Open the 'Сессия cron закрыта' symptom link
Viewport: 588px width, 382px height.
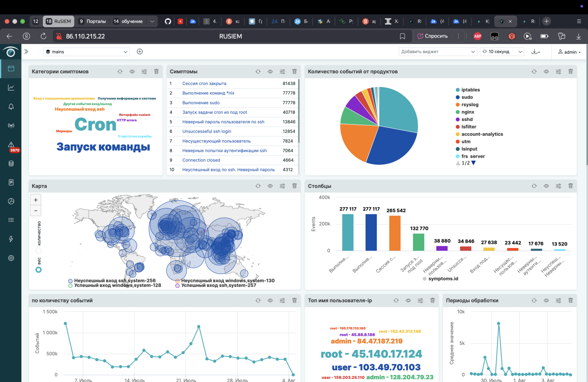(x=204, y=83)
